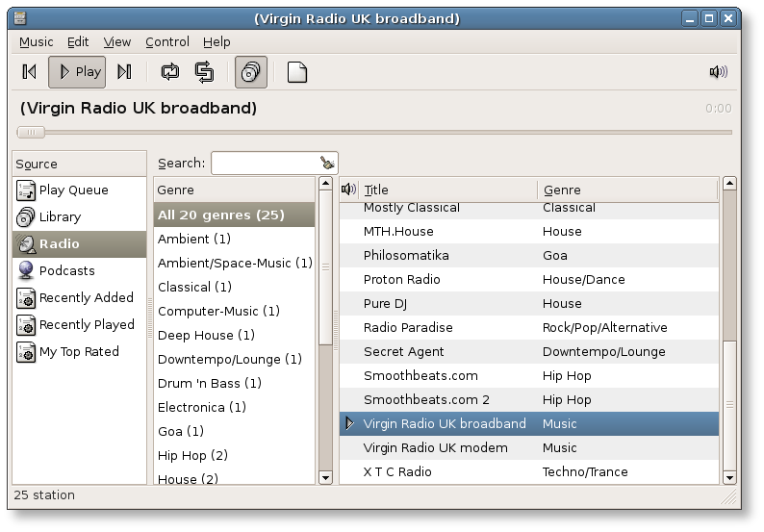Open the volume speaker control
The height and width of the screenshot is (532, 764).
718,72
